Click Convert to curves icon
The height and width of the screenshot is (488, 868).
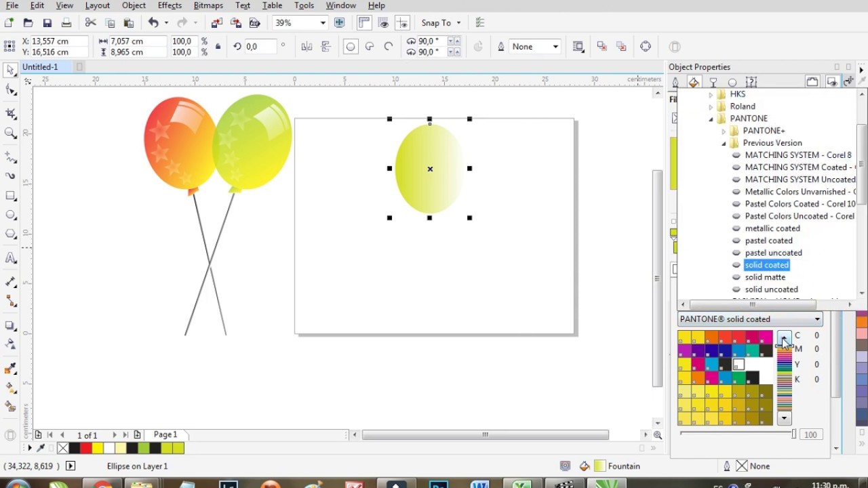click(x=645, y=47)
